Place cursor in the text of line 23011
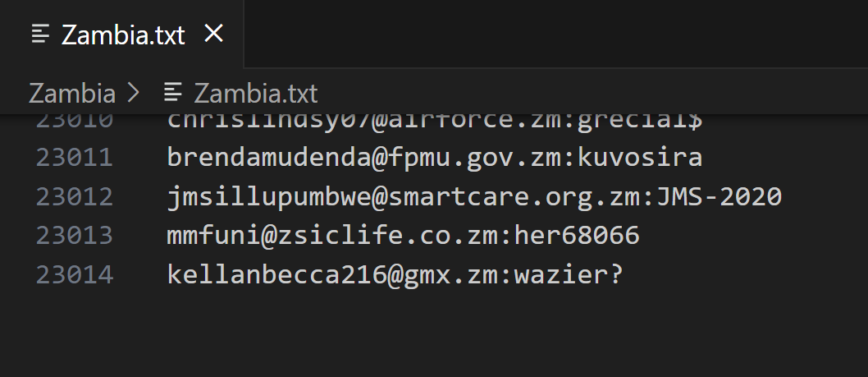Image resolution: width=868 pixels, height=377 pixels. coord(435,157)
